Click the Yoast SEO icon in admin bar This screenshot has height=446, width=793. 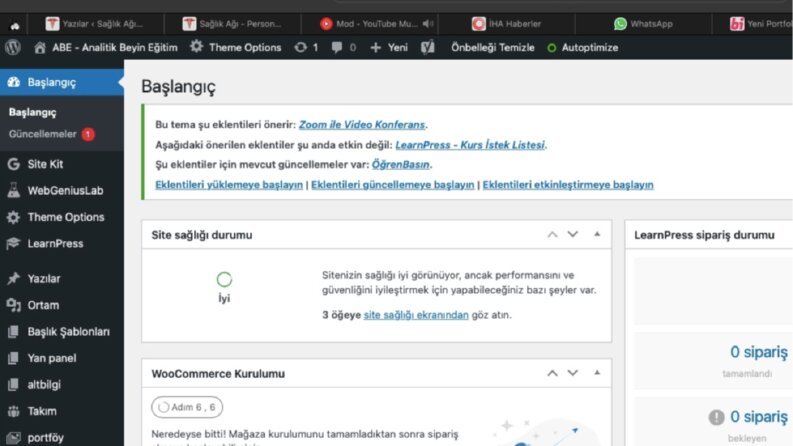(427, 48)
